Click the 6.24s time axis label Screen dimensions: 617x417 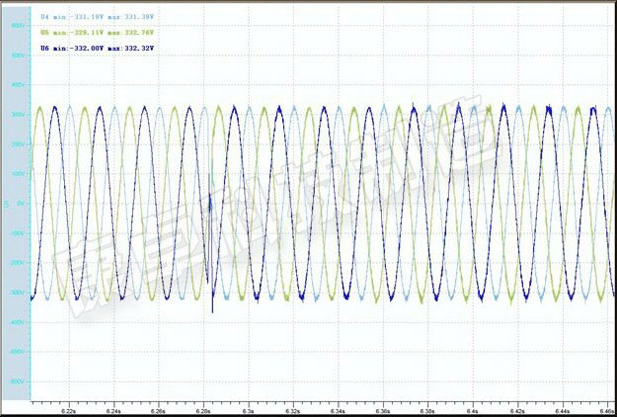(114, 410)
